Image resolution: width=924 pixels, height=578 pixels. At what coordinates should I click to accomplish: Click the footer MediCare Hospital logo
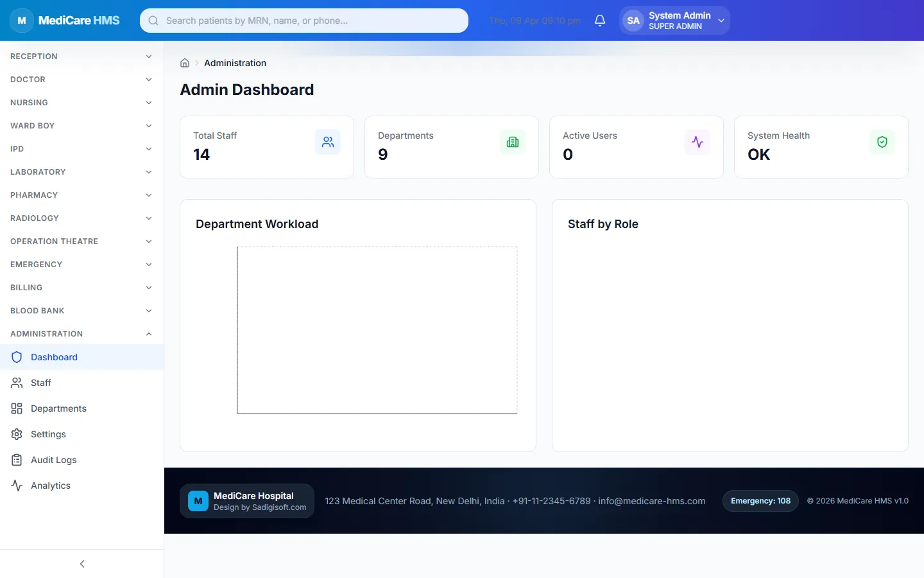(x=198, y=501)
